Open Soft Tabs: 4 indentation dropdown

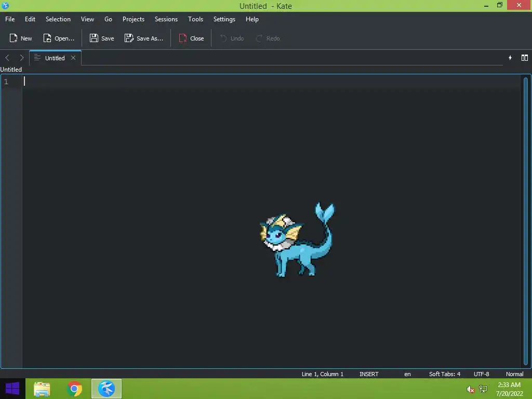[x=445, y=374]
